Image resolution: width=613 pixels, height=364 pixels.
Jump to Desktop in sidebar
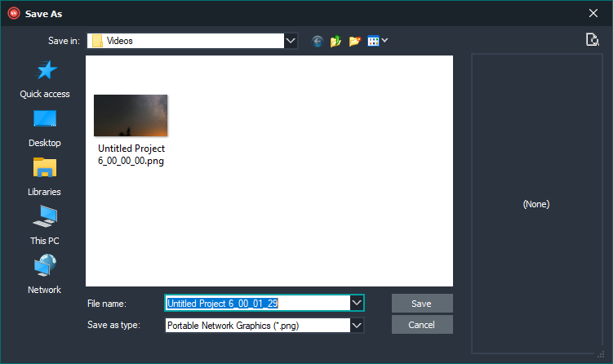point(45,129)
